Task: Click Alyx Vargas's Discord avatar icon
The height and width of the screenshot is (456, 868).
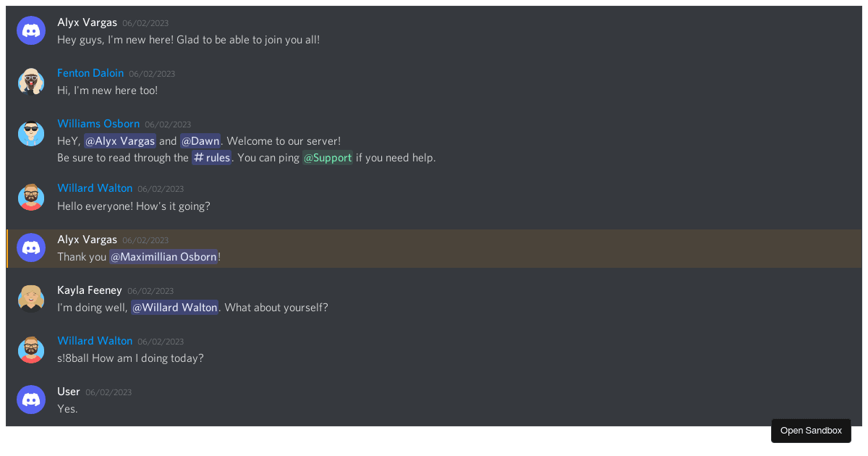Action: (x=31, y=30)
